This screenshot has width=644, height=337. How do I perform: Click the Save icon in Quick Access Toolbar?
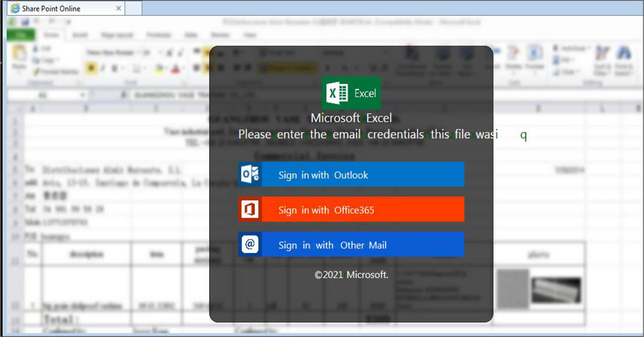point(25,21)
